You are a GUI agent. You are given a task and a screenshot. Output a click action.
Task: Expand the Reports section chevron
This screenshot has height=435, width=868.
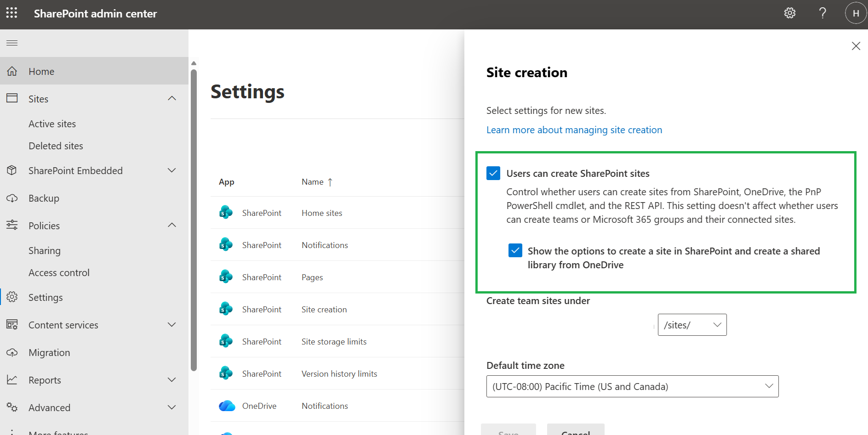click(172, 380)
